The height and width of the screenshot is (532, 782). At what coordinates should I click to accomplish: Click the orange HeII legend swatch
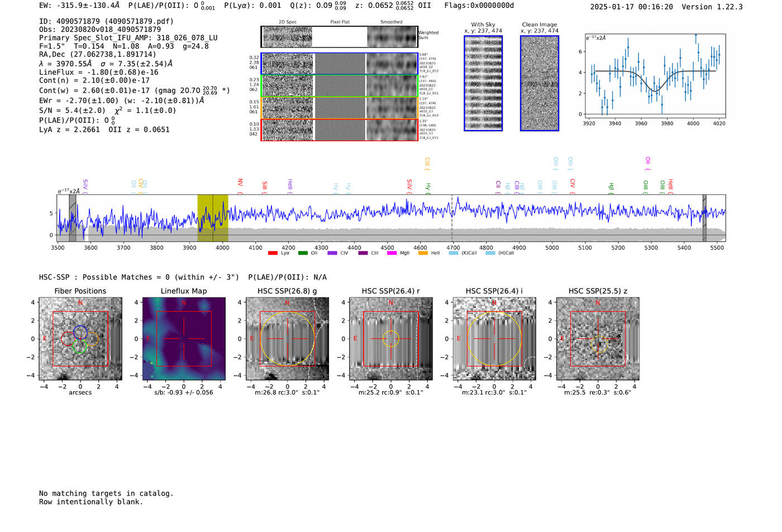click(x=423, y=253)
